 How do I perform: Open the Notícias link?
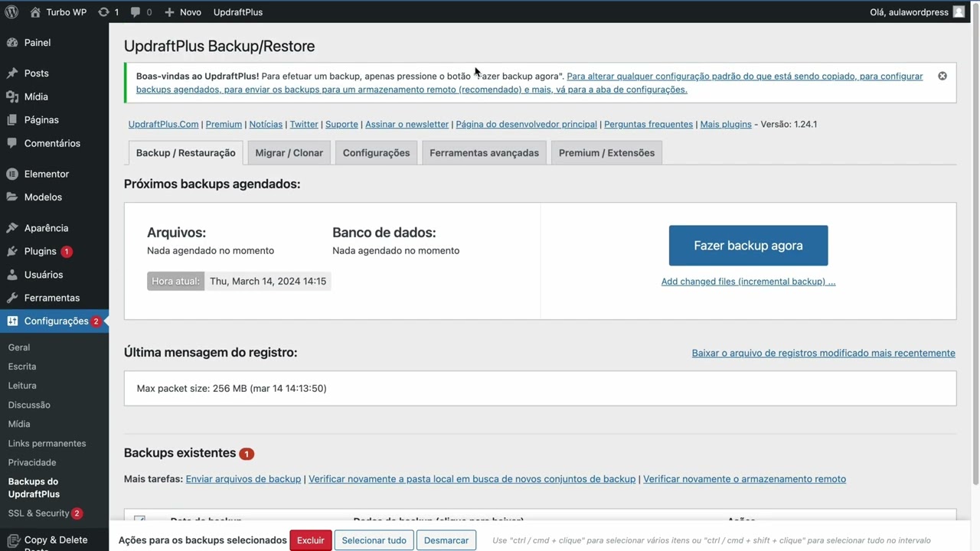pyautogui.click(x=266, y=124)
